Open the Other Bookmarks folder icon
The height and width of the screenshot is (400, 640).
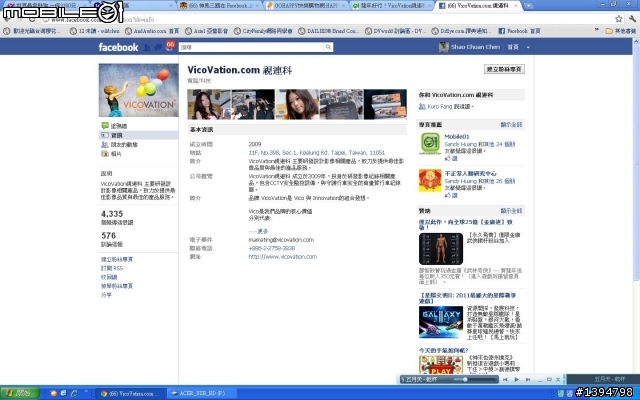click(609, 31)
